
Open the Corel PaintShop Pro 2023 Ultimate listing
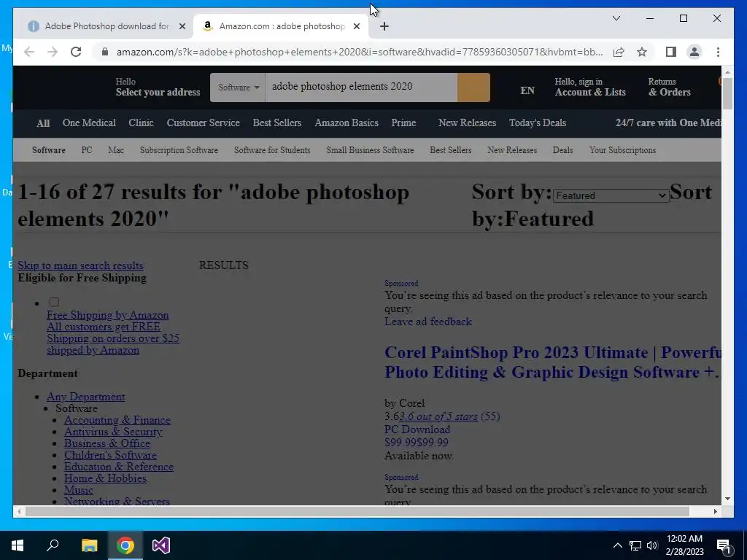click(553, 362)
